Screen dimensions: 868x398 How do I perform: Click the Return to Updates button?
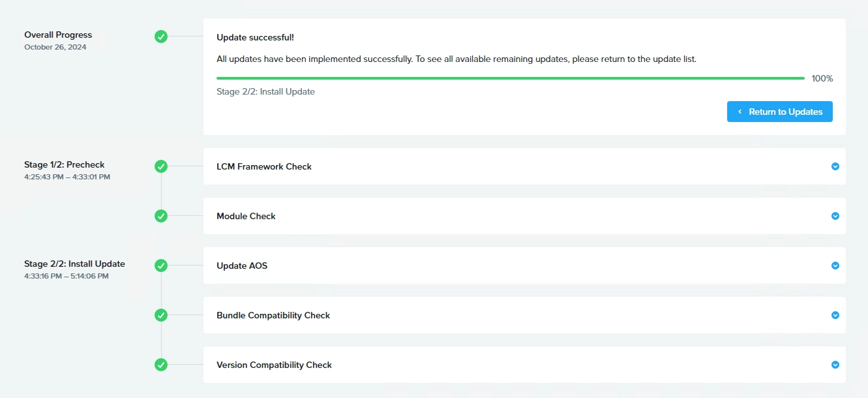pyautogui.click(x=779, y=111)
